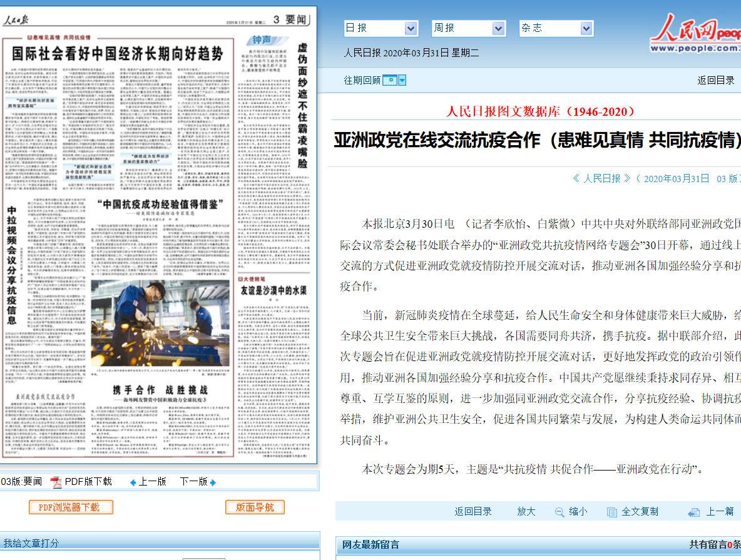Click the 共有留言0条 comment count
The height and width of the screenshot is (560, 741).
[715, 545]
